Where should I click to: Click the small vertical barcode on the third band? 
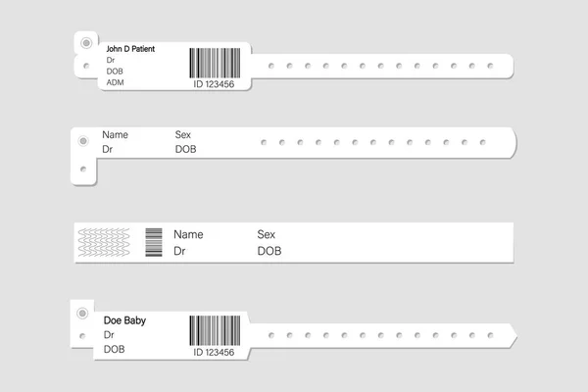154,242
